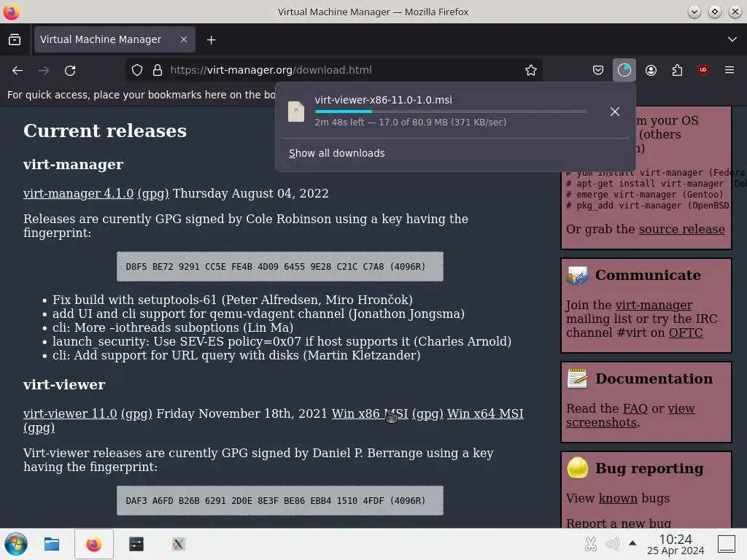
Task: Click the Documentation notepad icon
Action: click(x=577, y=378)
